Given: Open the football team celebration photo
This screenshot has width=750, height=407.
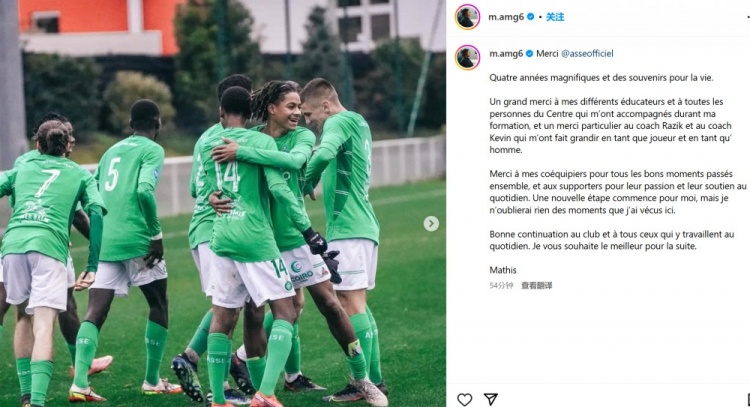Looking at the screenshot, I should pos(223,203).
